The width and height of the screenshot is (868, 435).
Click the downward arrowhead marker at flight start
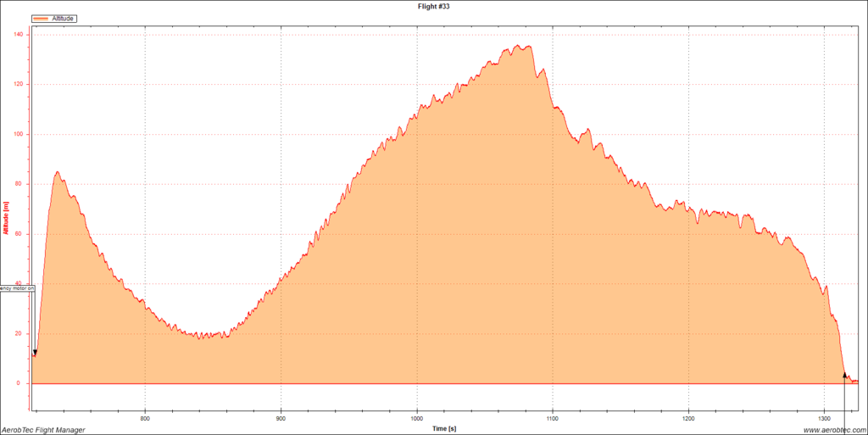35,353
